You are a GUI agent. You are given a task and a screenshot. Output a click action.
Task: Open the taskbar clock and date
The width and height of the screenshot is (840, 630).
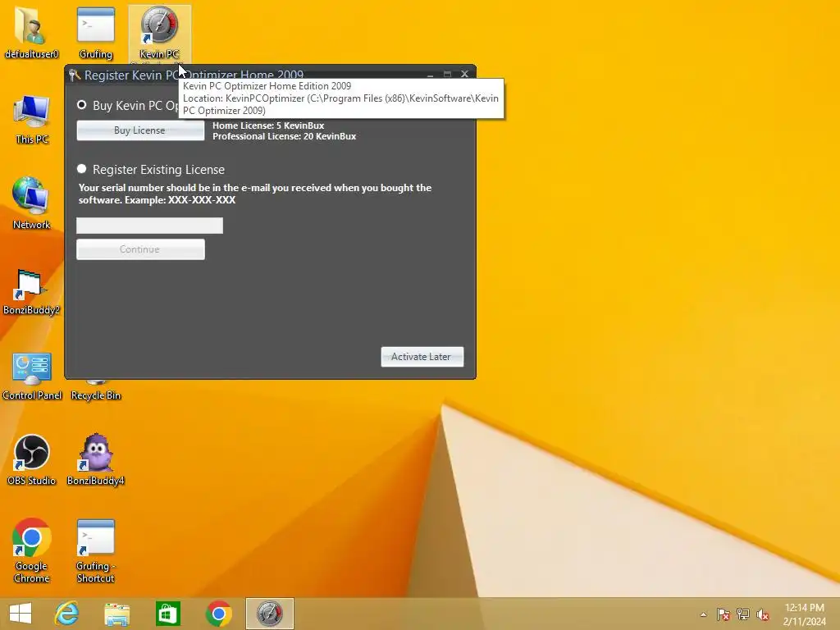coord(804,614)
